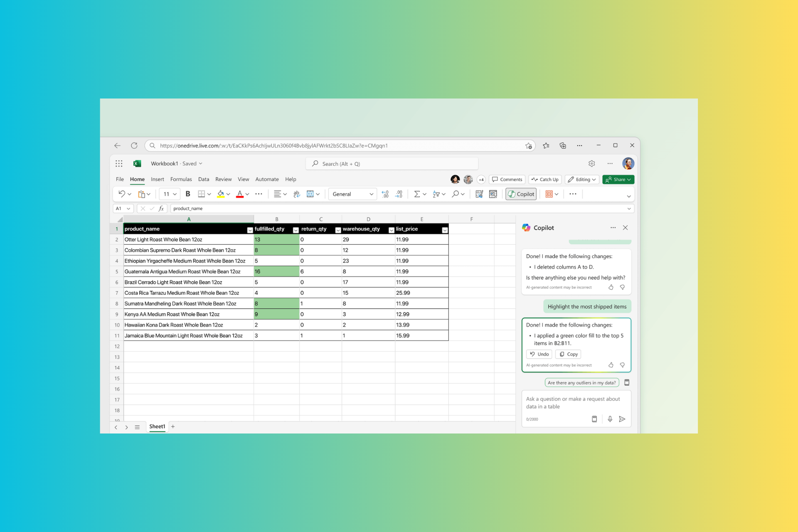Open the File menu
Image resolution: width=798 pixels, height=532 pixels.
click(120, 179)
